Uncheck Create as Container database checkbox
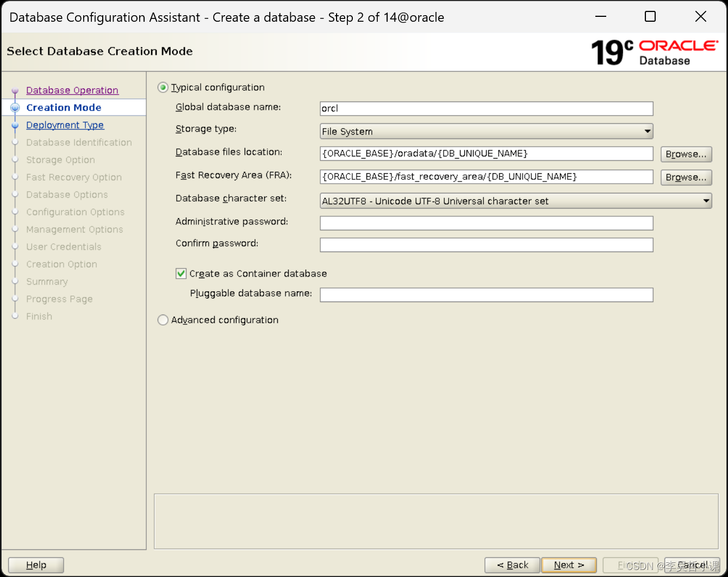The image size is (728, 577). click(181, 273)
